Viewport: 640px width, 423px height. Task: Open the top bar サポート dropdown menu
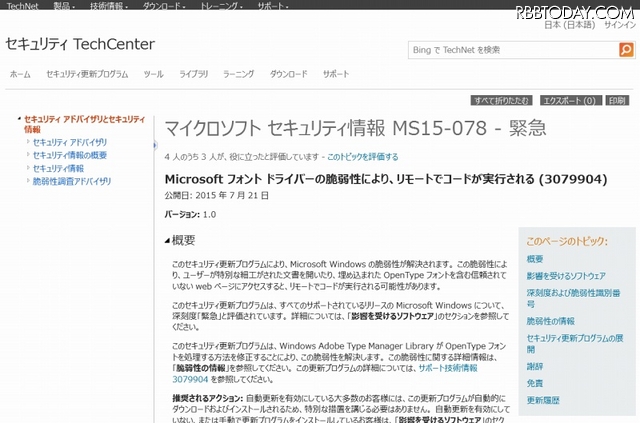(x=273, y=6)
